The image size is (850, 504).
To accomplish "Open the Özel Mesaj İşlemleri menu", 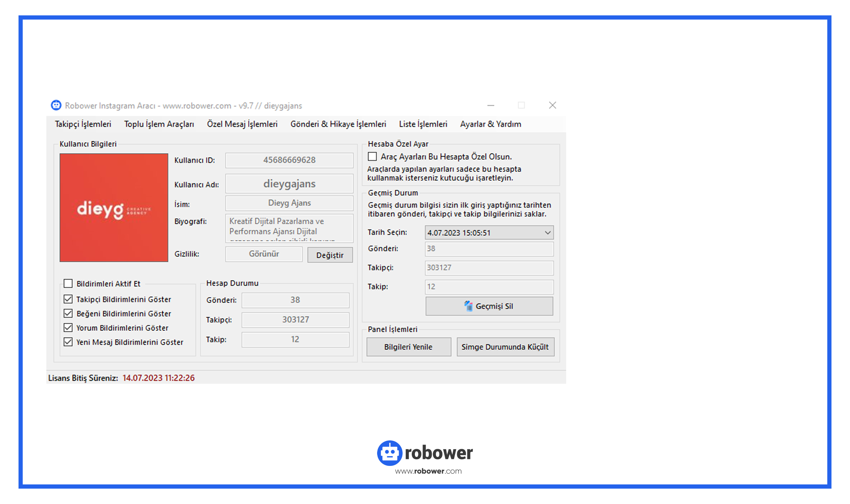I will click(x=242, y=124).
